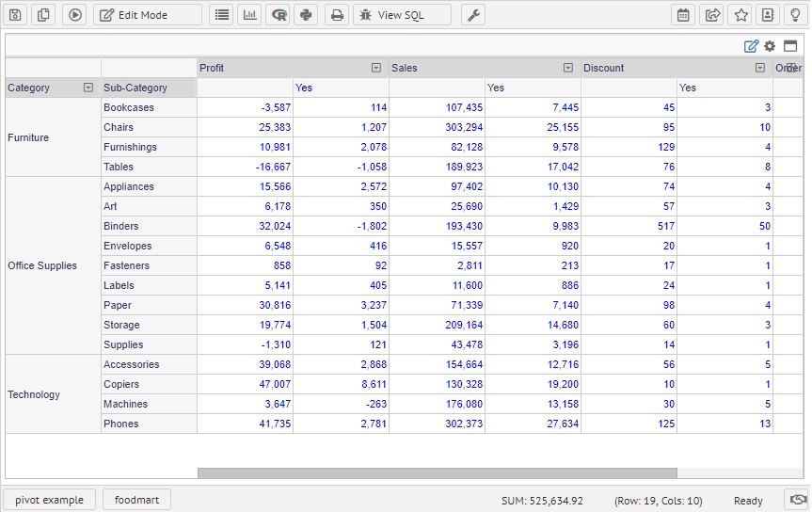Run the report with play button
Screen dimensions: 812x512
point(75,15)
